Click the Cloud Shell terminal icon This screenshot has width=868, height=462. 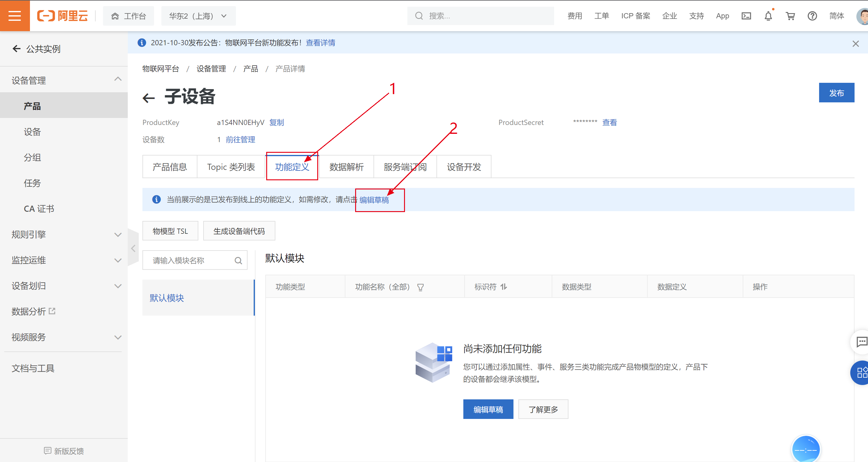point(746,16)
